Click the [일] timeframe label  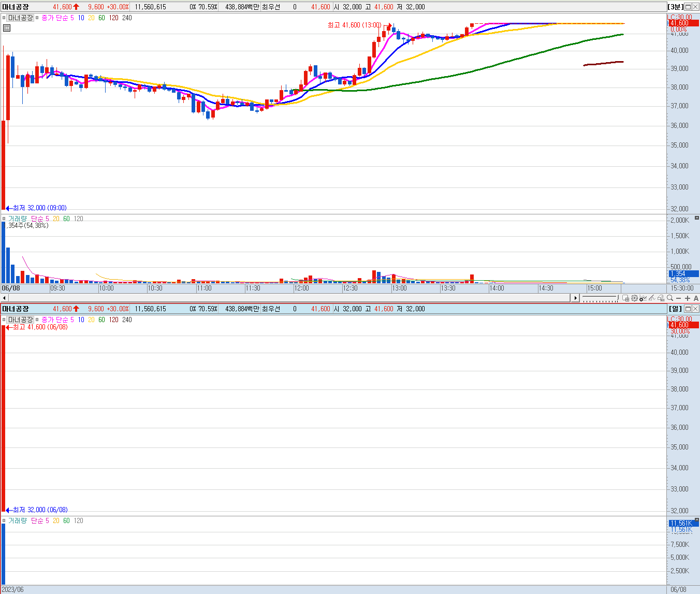click(676, 309)
